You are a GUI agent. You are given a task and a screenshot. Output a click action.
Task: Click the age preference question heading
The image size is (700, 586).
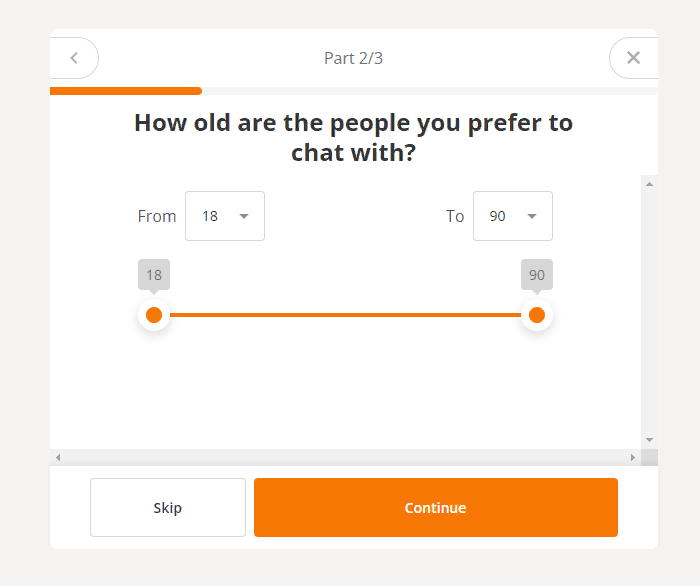[x=353, y=138]
